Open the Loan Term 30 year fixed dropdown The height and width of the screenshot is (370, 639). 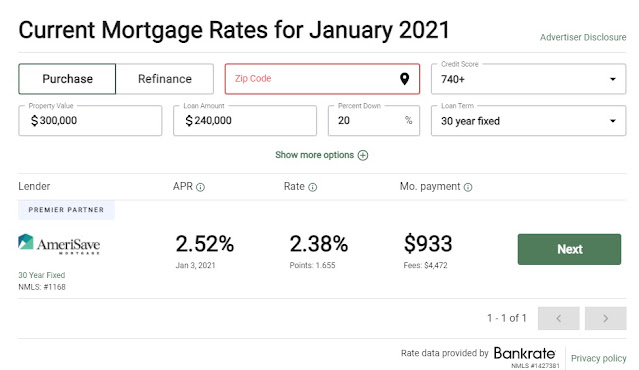coord(529,121)
